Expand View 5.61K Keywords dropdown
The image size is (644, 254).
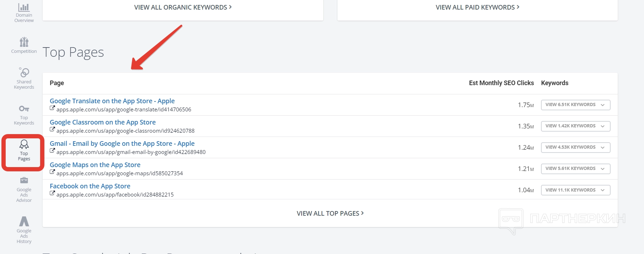click(x=575, y=169)
